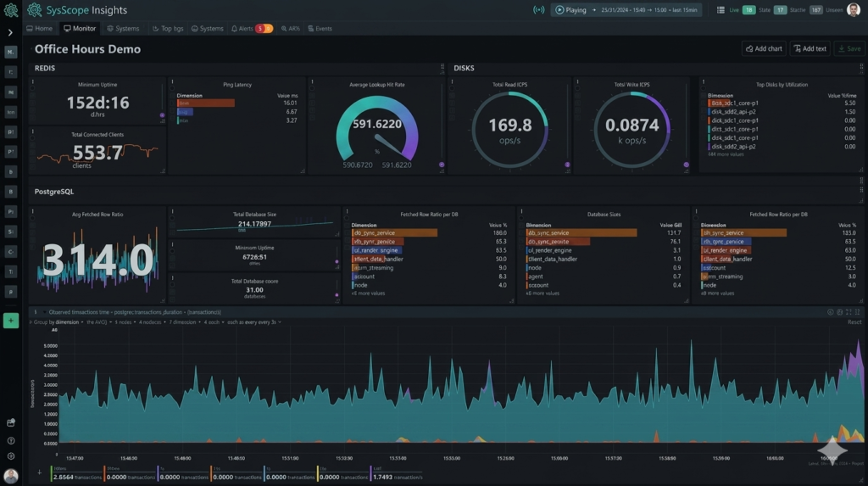Open the Minimum Uptime chart menu dots
This screenshot has height=486, width=868.
click(x=33, y=82)
